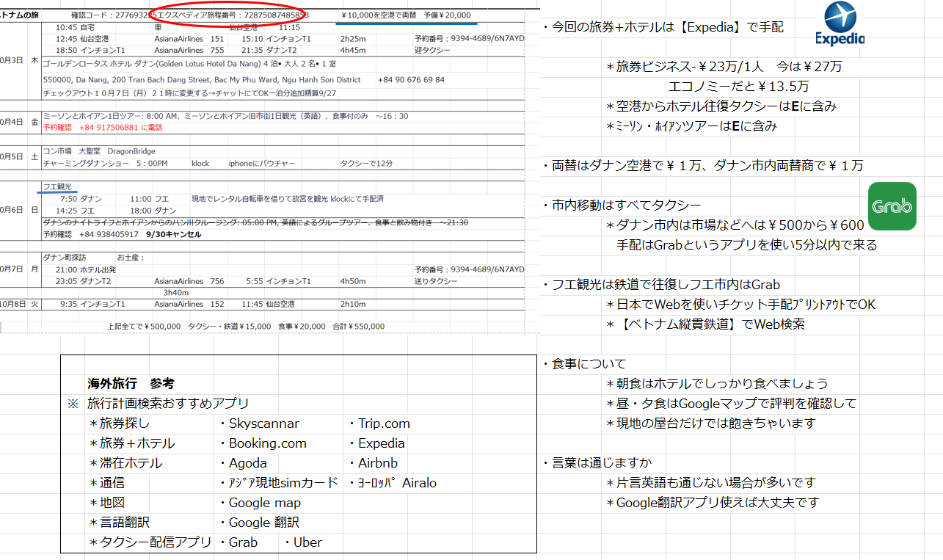
Task: Select the 'アジア現地simカード' cell
Action: (278, 483)
